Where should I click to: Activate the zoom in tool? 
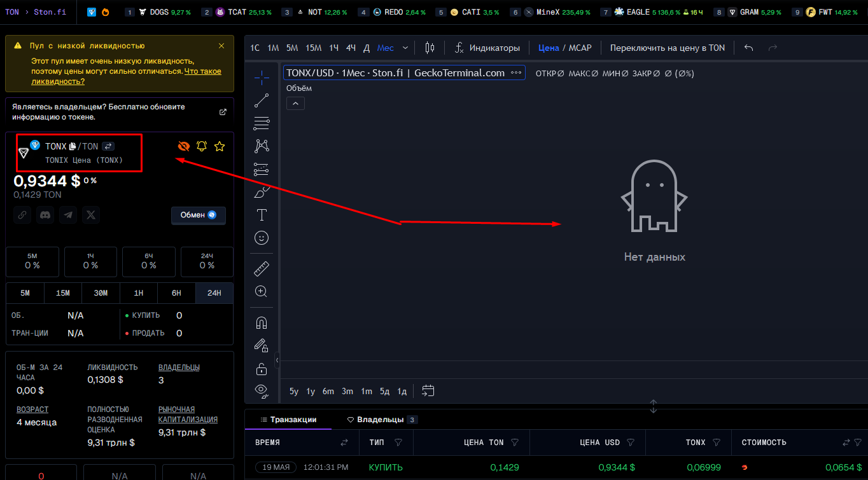tap(262, 291)
